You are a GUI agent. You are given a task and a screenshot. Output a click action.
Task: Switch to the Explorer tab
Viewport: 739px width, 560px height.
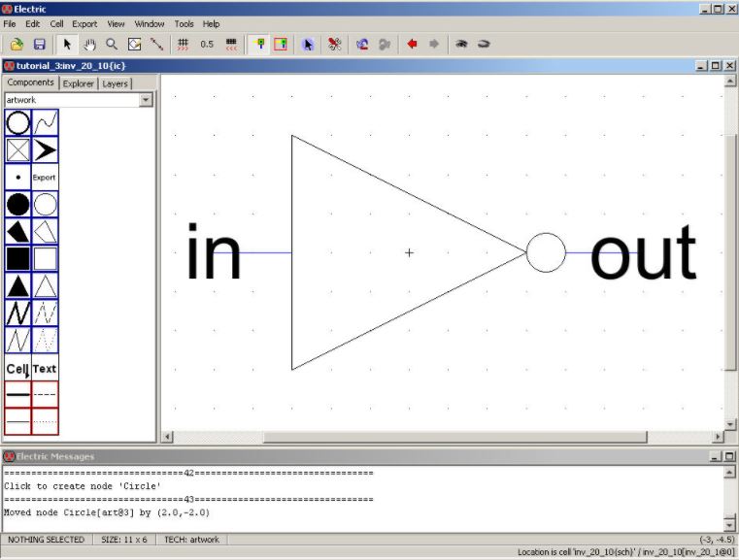click(x=79, y=83)
